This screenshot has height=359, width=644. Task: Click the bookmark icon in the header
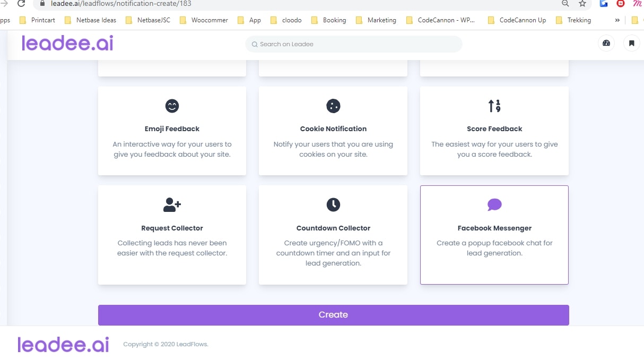click(x=631, y=43)
